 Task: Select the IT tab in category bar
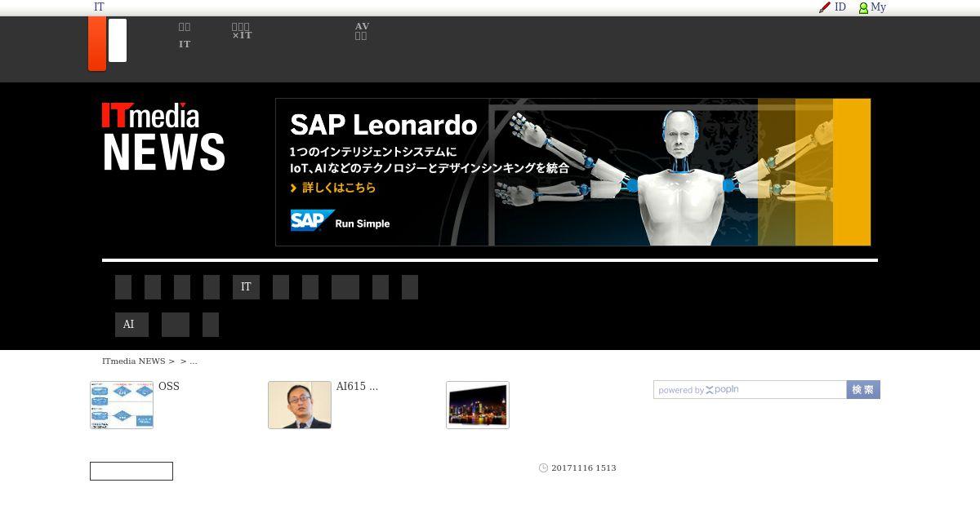[246, 287]
